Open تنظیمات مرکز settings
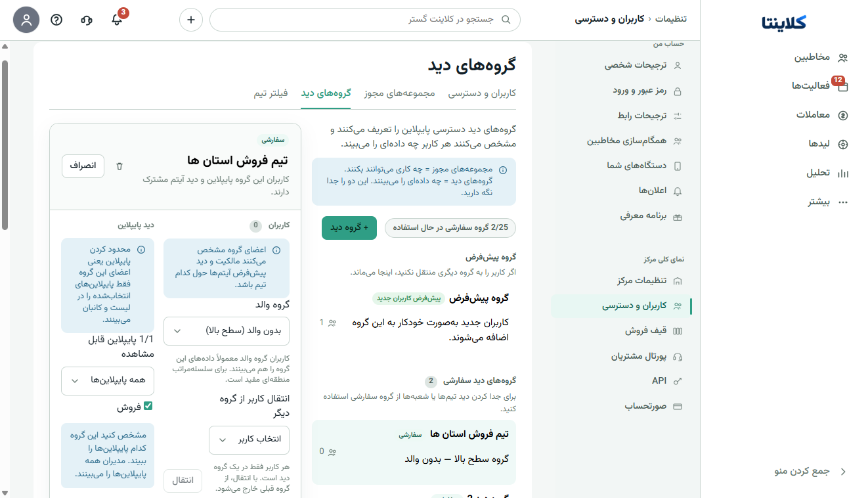The image size is (868, 498). (x=621, y=281)
